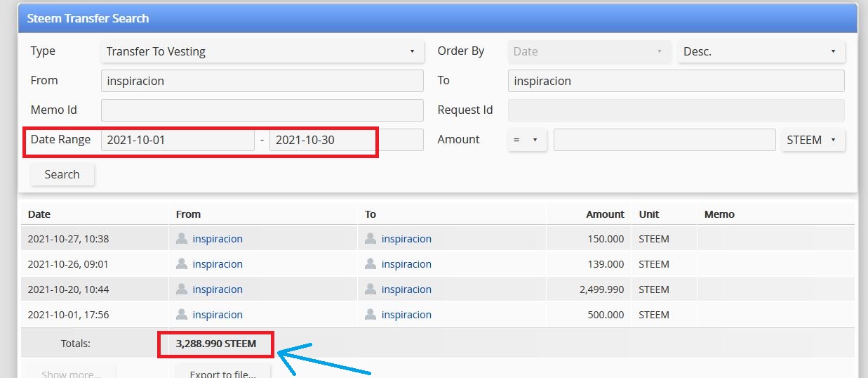Click user avatar icon in 2021-10-26 To cell
This screenshot has width=868, height=378.
coord(370,263)
